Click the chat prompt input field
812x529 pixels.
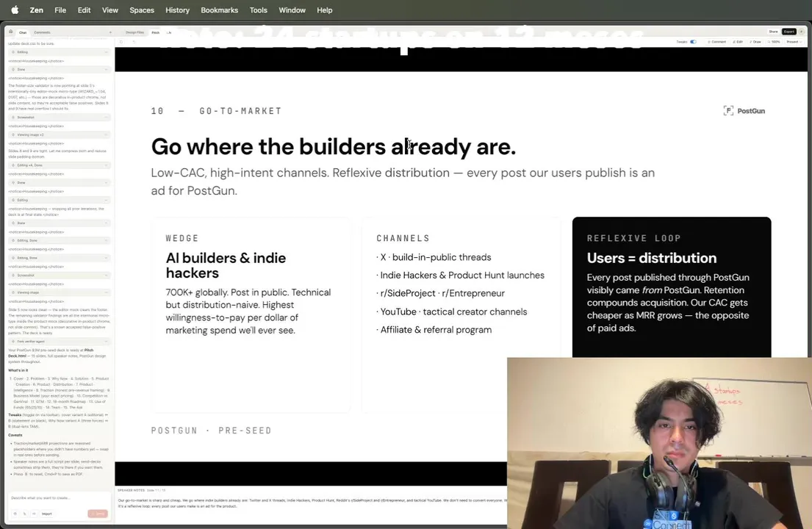[x=59, y=498]
